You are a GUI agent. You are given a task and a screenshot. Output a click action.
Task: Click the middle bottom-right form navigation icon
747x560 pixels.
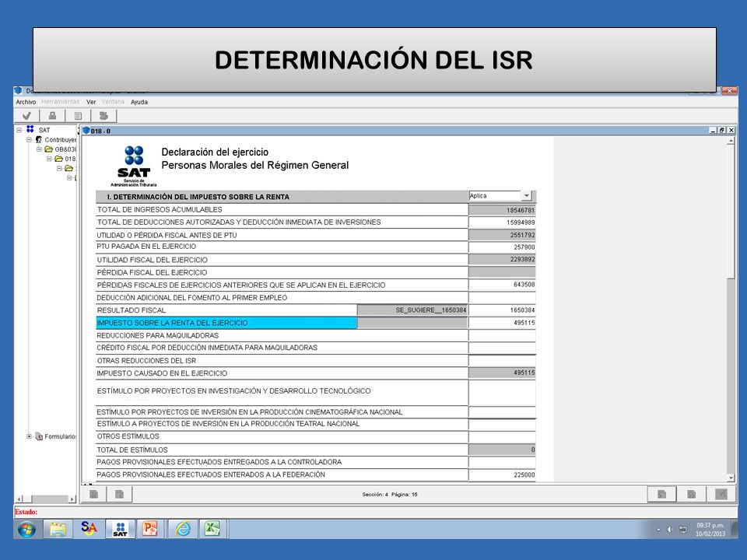click(x=691, y=495)
